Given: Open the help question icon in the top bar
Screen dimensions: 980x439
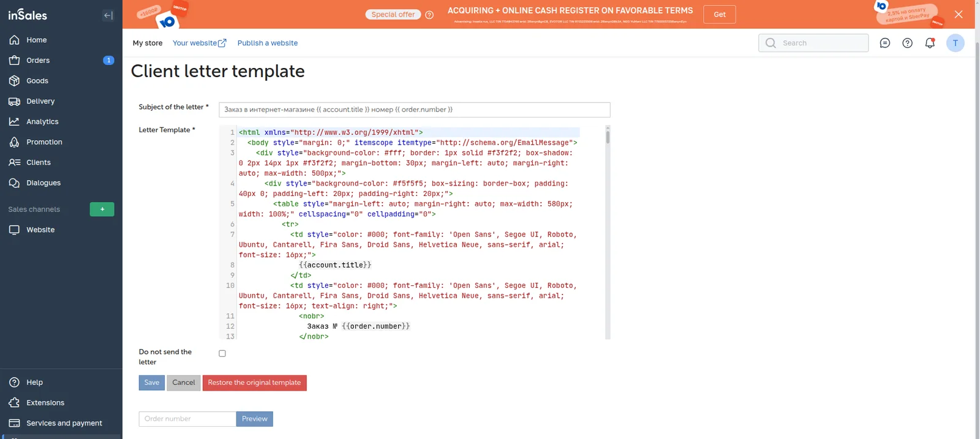Looking at the screenshot, I should [907, 43].
